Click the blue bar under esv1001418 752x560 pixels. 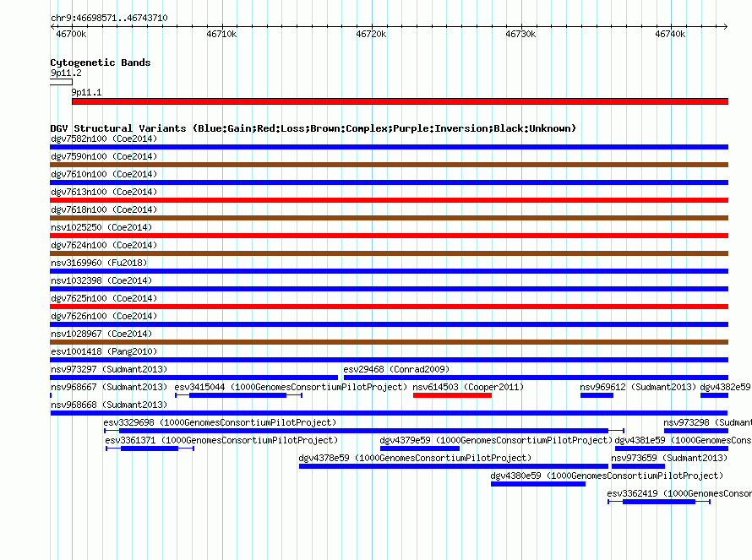(x=389, y=360)
